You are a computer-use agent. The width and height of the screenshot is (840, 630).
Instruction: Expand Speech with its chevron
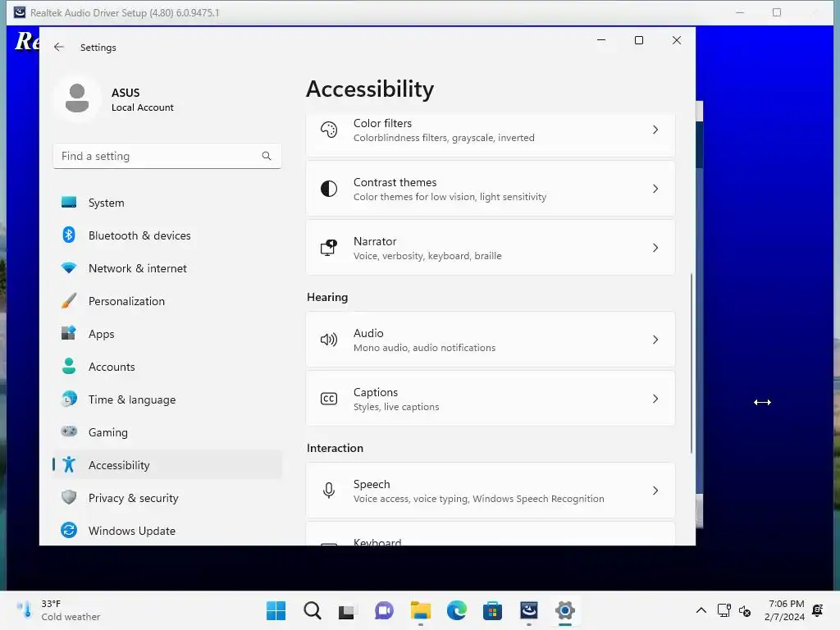pyautogui.click(x=655, y=491)
